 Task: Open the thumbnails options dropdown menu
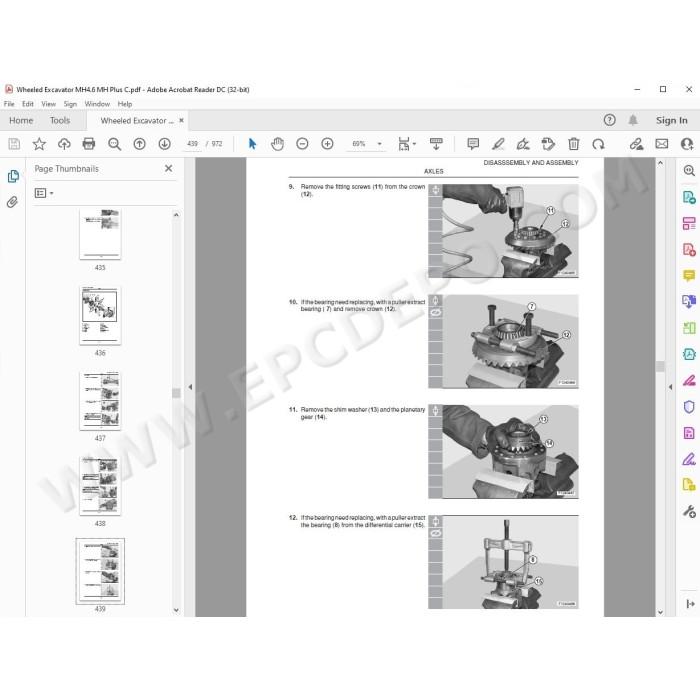coord(44,193)
